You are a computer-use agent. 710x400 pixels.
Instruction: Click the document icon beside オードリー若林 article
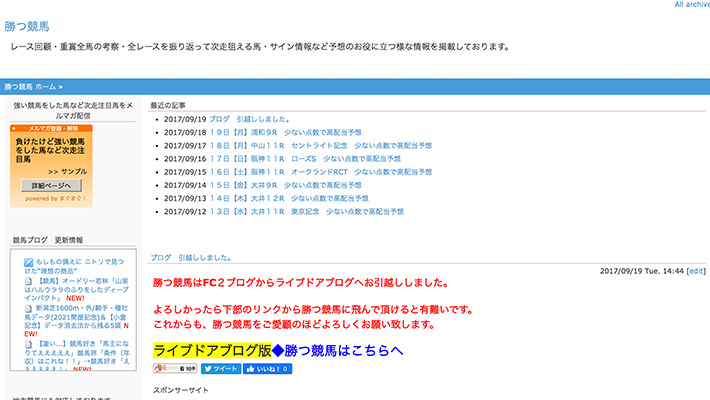tap(29, 282)
